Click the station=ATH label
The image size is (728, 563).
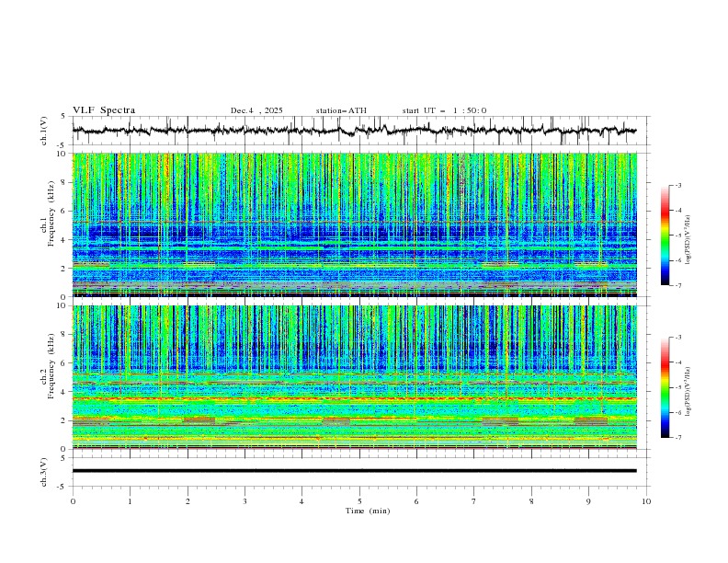coord(341,110)
